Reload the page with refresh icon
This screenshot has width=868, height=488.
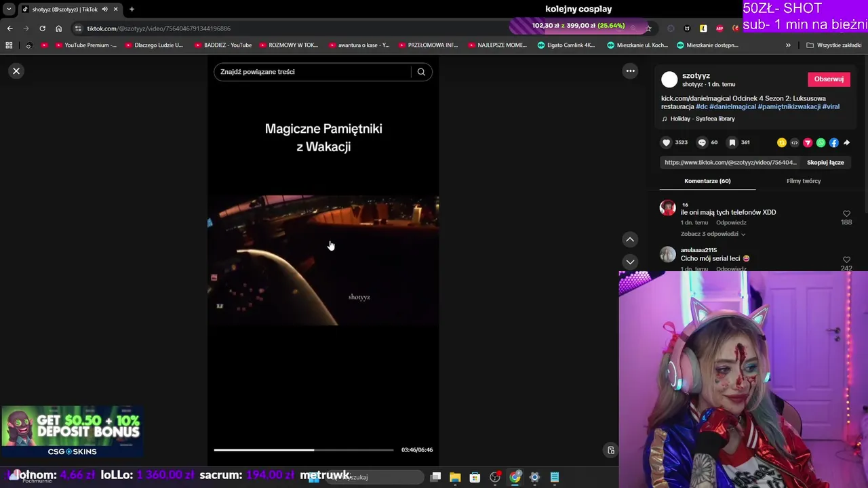42,28
